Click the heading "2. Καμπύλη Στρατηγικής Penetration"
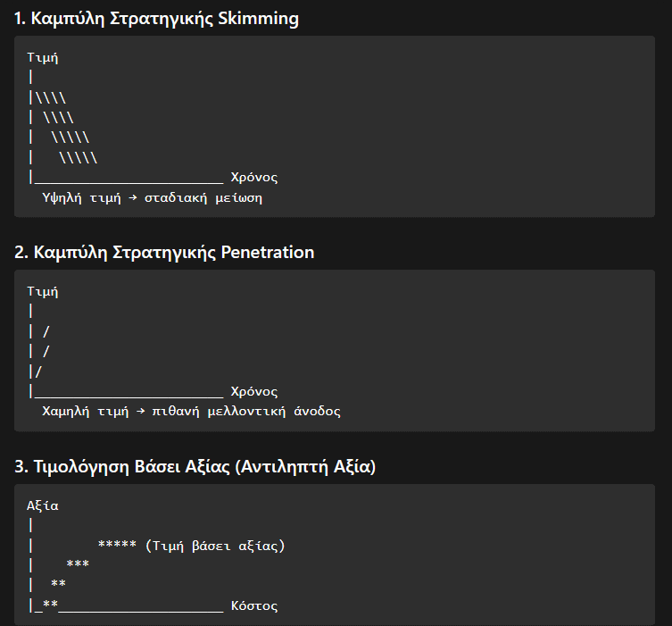The image size is (672, 626). click(164, 252)
